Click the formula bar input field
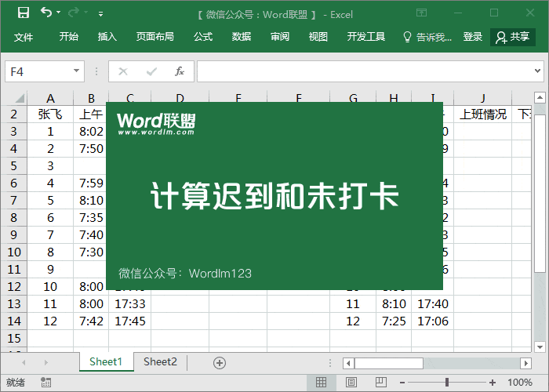 (x=361, y=71)
